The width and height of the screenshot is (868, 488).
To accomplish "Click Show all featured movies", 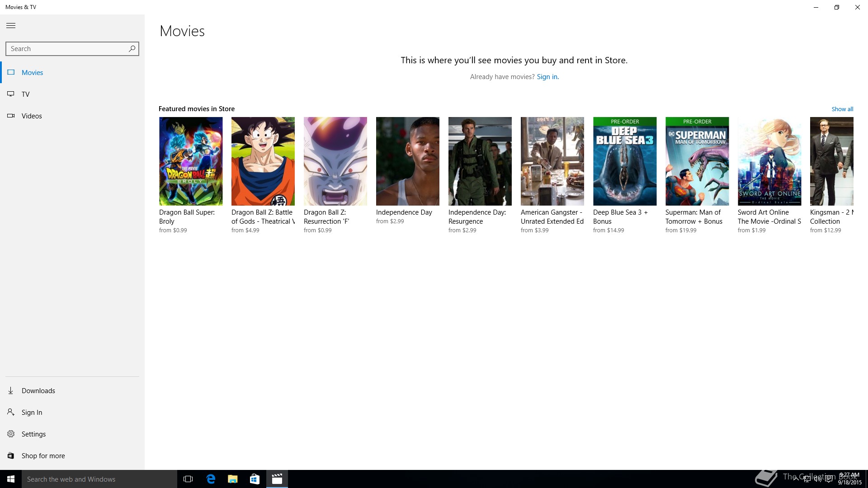I will [842, 109].
